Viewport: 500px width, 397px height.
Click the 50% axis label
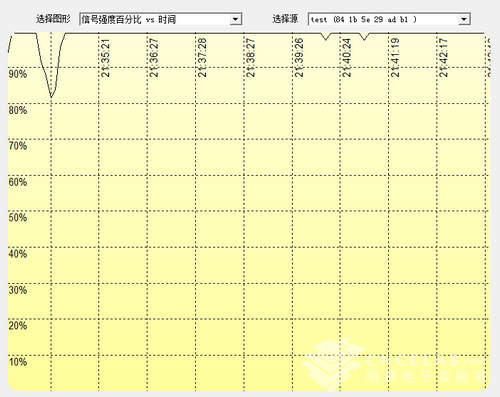[x=18, y=218]
